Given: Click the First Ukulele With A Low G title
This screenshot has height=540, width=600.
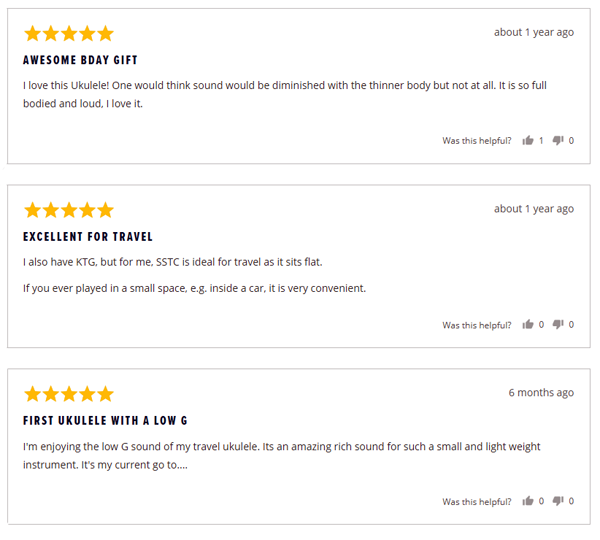Looking at the screenshot, I should coord(105,421).
